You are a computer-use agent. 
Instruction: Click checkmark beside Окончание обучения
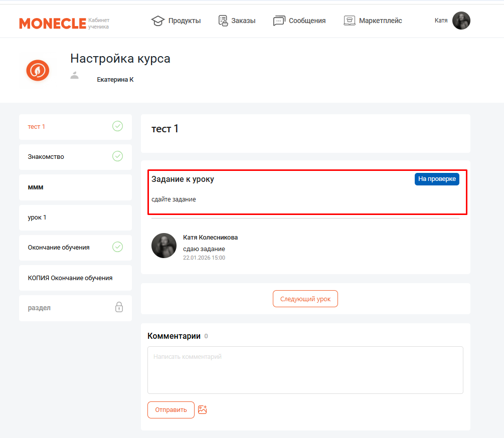pyautogui.click(x=117, y=247)
